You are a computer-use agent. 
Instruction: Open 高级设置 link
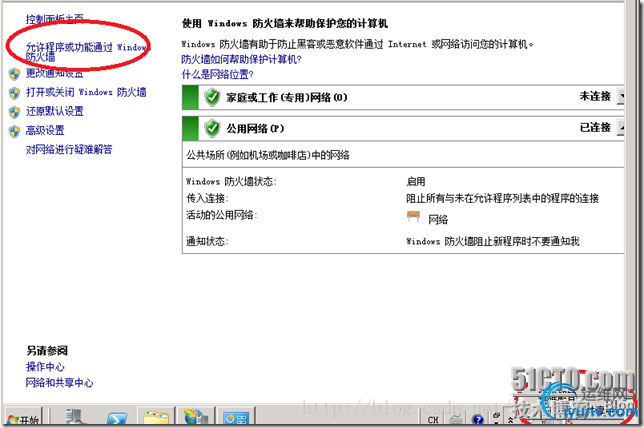[45, 130]
